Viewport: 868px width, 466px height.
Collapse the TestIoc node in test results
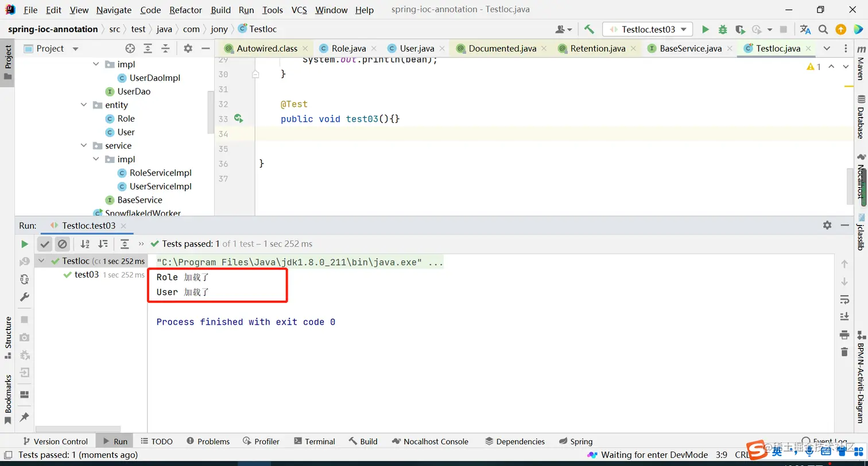click(41, 261)
